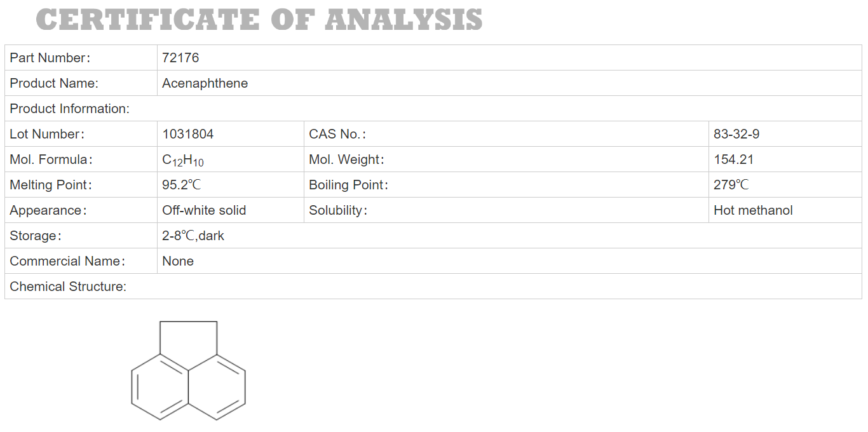Image resolution: width=868 pixels, height=432 pixels.
Task: Click the Product Information label
Action: 69,109
